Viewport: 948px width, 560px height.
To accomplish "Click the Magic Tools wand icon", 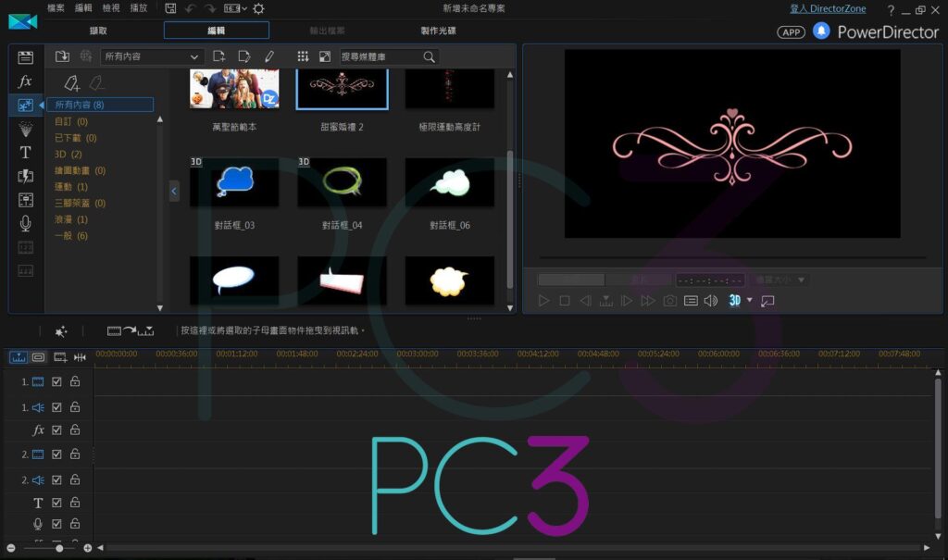I will coord(61,330).
